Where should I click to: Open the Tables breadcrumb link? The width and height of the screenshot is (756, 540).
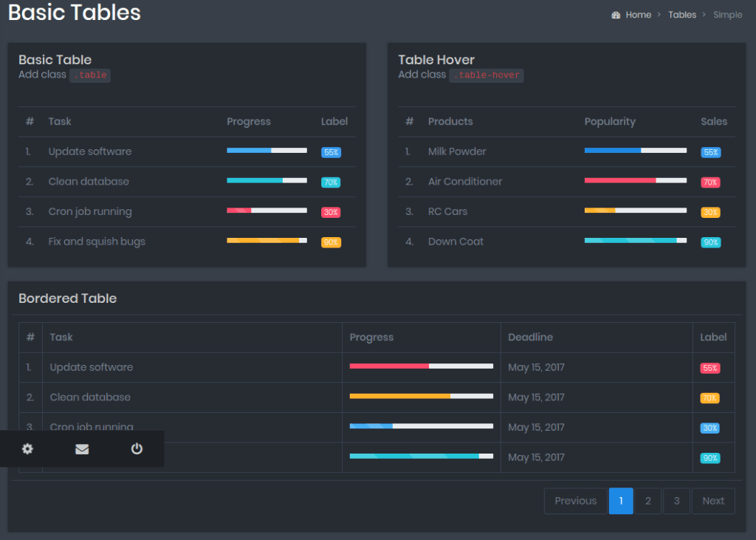[x=681, y=14]
